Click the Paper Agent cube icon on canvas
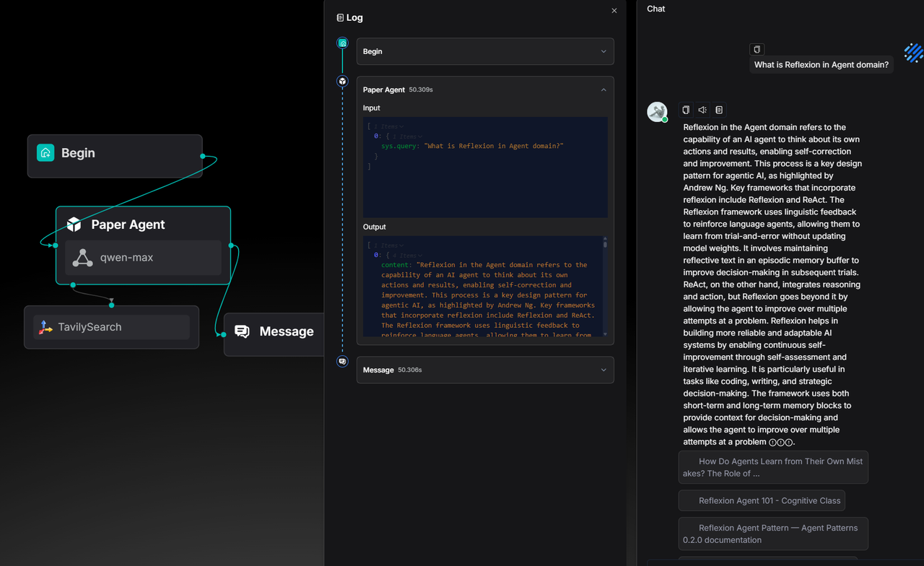 [x=74, y=225]
